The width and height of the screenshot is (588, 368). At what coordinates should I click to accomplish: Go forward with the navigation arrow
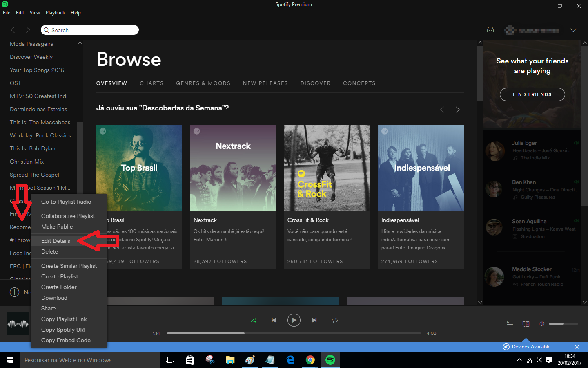click(x=28, y=30)
